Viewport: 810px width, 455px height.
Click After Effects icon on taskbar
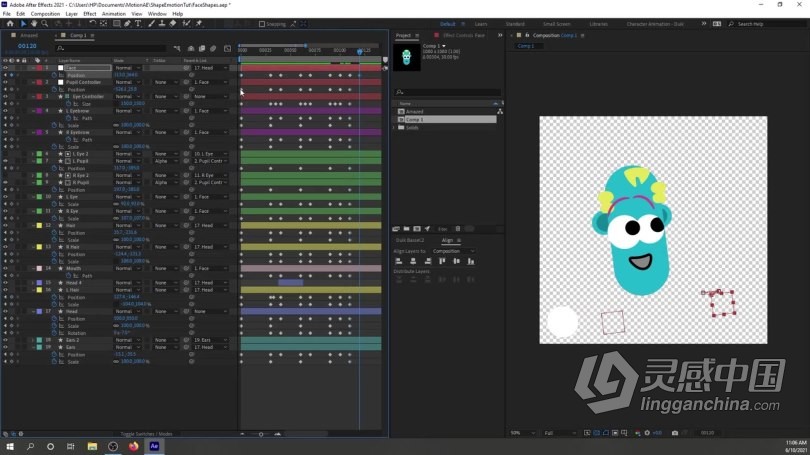click(154, 446)
